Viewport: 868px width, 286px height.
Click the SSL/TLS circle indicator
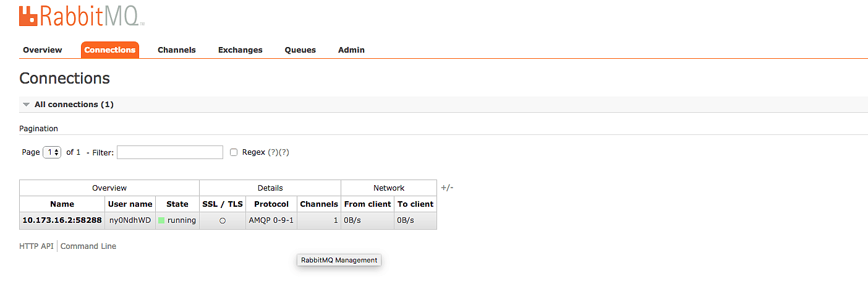[x=223, y=220]
